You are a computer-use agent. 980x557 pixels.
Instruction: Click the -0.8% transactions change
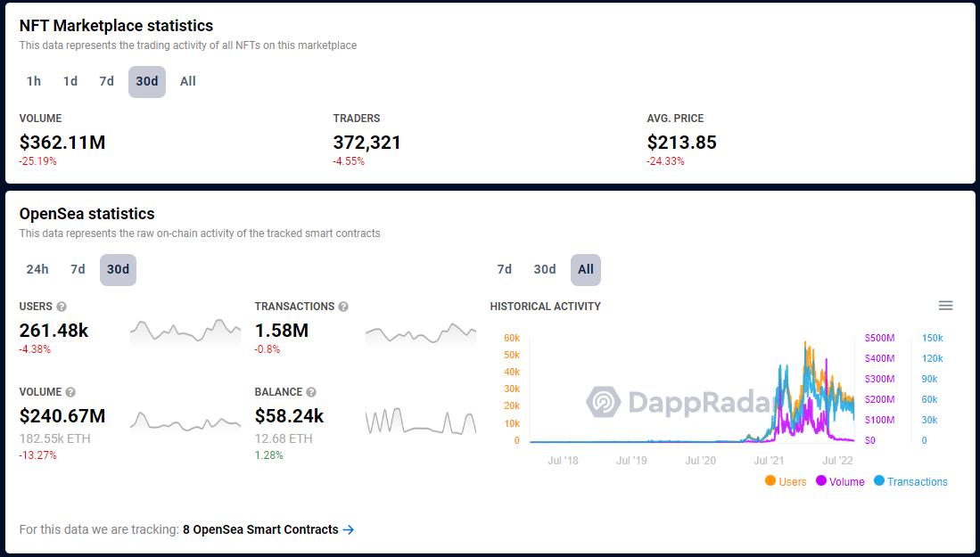tap(268, 349)
